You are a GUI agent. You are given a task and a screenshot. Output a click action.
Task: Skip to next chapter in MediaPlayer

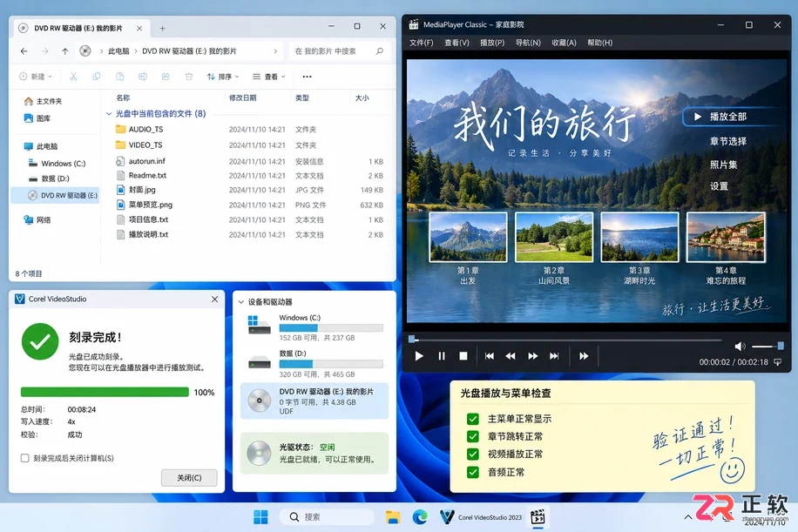coord(554,356)
